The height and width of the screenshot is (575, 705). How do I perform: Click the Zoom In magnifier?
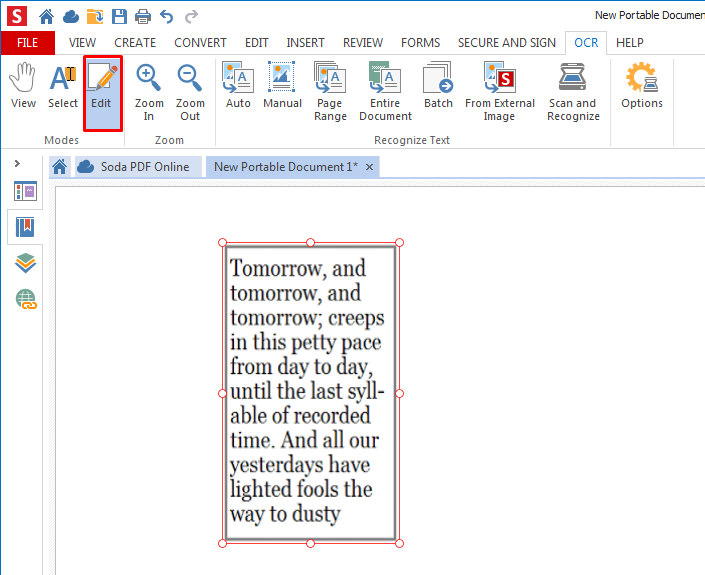coord(149,91)
